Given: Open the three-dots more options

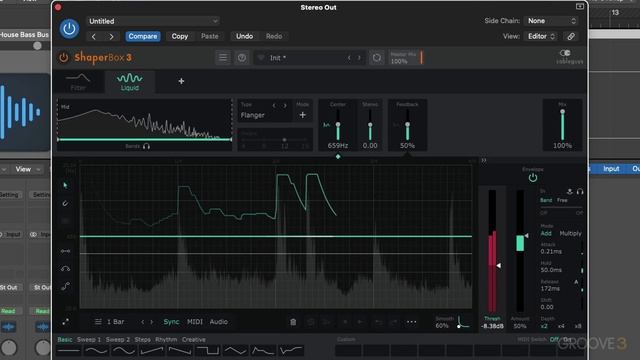Looking at the screenshot, I should (411, 322).
